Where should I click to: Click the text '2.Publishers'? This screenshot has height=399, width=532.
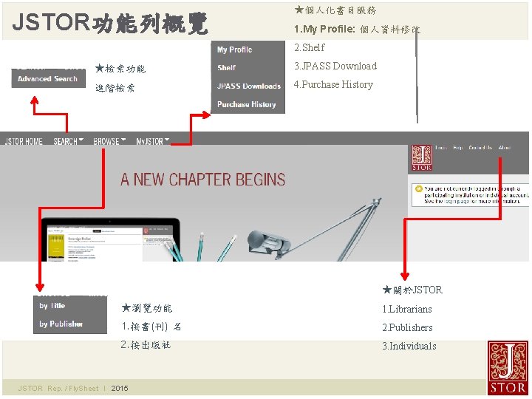coord(407,327)
